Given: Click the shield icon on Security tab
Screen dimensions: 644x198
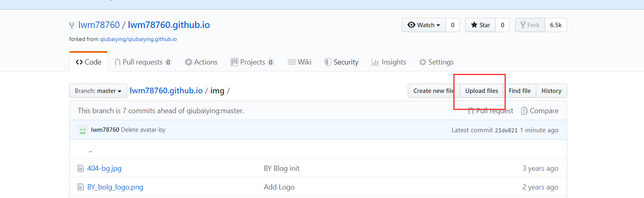Looking at the screenshot, I should pos(328,62).
